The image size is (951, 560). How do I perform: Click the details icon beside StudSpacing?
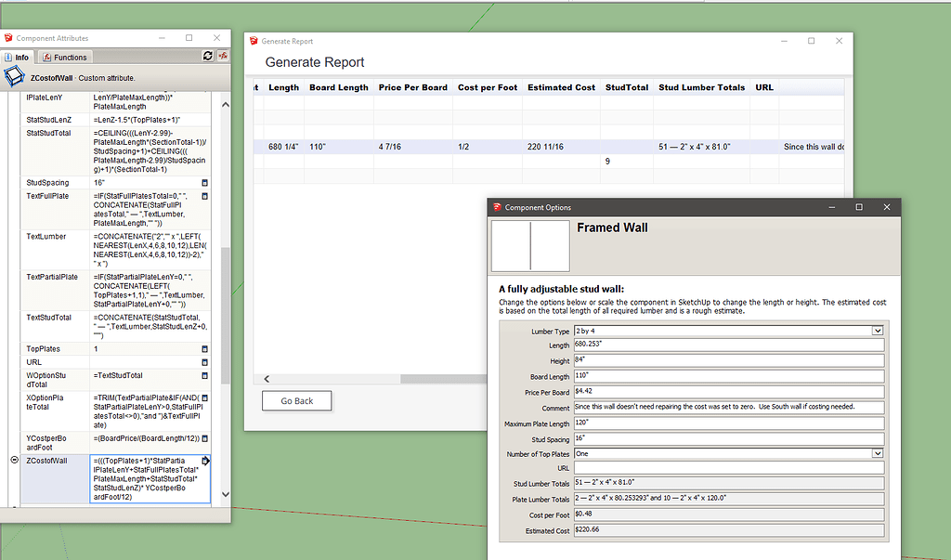coord(205,182)
